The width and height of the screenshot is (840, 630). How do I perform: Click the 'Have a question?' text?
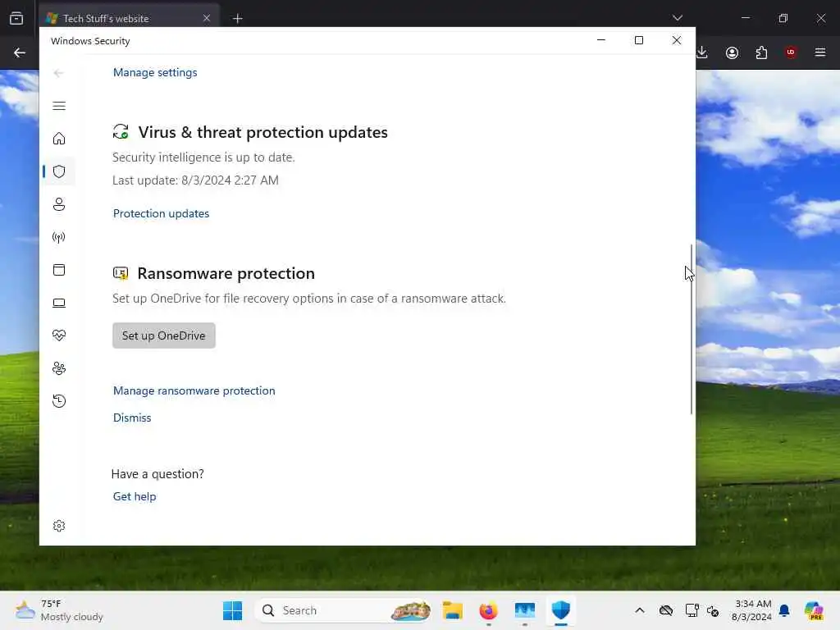pos(157,473)
